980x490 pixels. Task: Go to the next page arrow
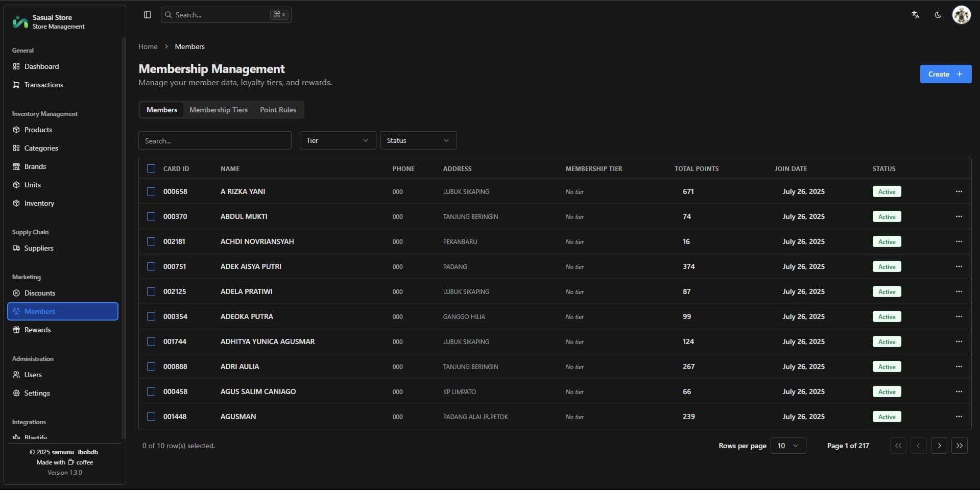coord(939,446)
